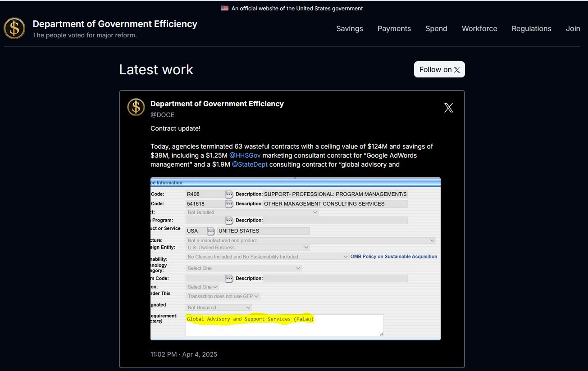The width and height of the screenshot is (588, 371).
Task: Click the X logo in the tweet card
Action: (448, 108)
